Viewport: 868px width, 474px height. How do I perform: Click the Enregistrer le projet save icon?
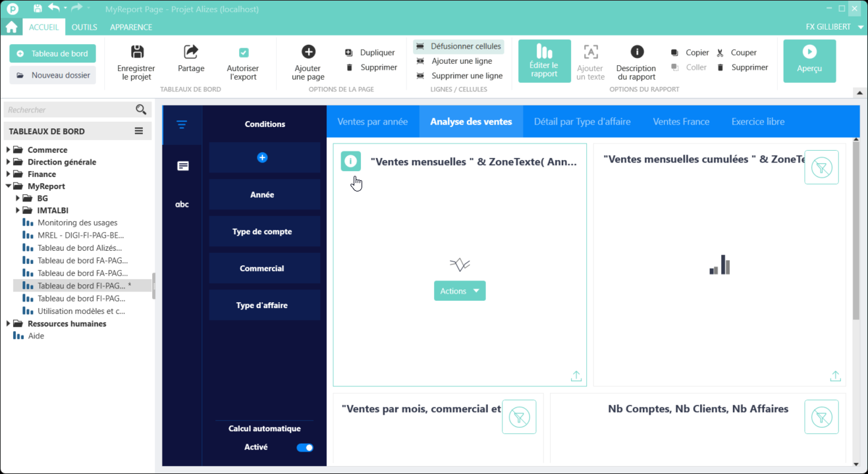click(137, 52)
